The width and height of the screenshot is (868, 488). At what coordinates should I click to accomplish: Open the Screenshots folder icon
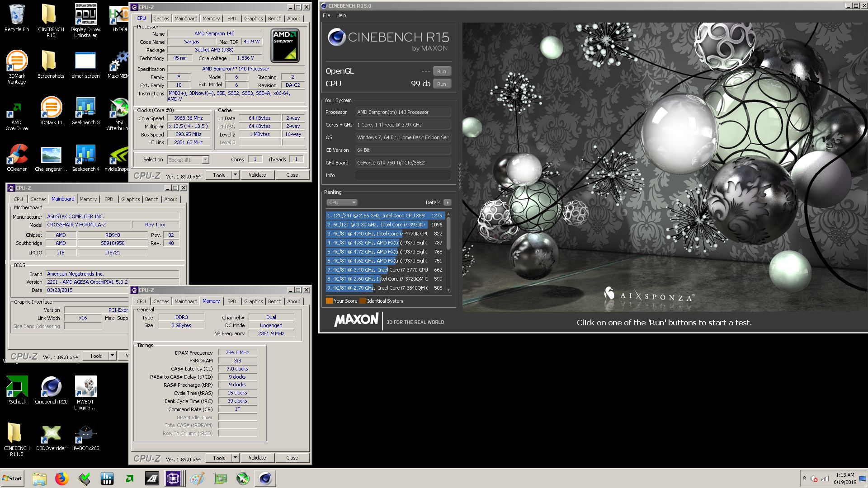(x=51, y=64)
